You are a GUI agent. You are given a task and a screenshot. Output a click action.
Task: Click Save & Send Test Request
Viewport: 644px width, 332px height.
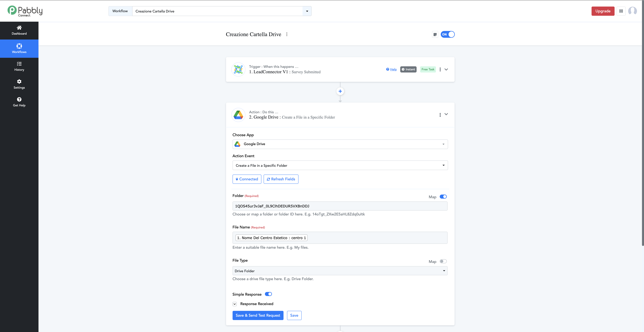click(258, 316)
